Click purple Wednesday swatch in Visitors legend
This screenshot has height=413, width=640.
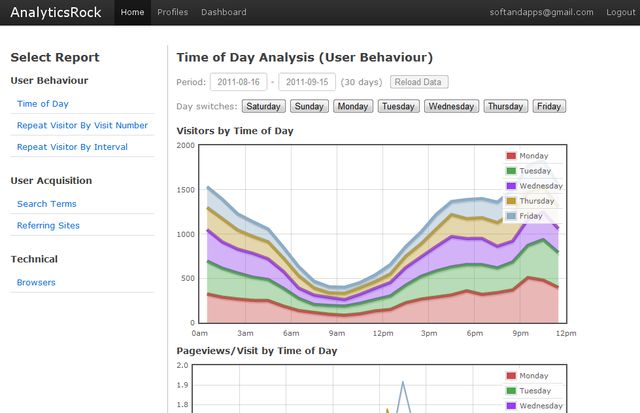[x=511, y=186]
